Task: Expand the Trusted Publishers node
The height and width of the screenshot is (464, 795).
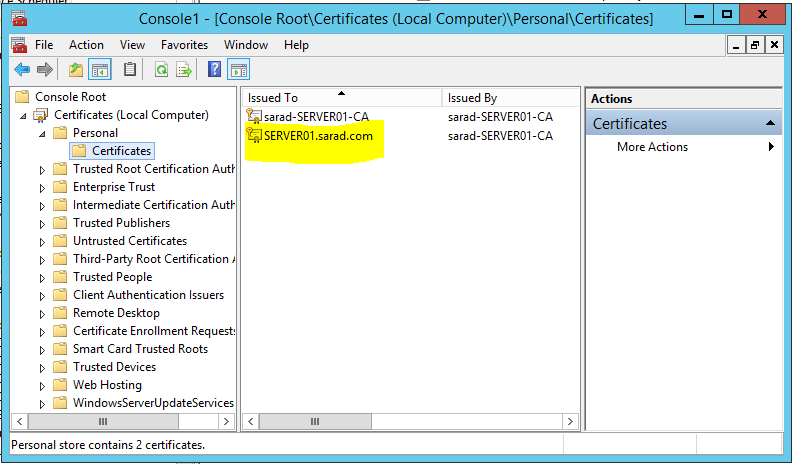Action: tap(43, 224)
